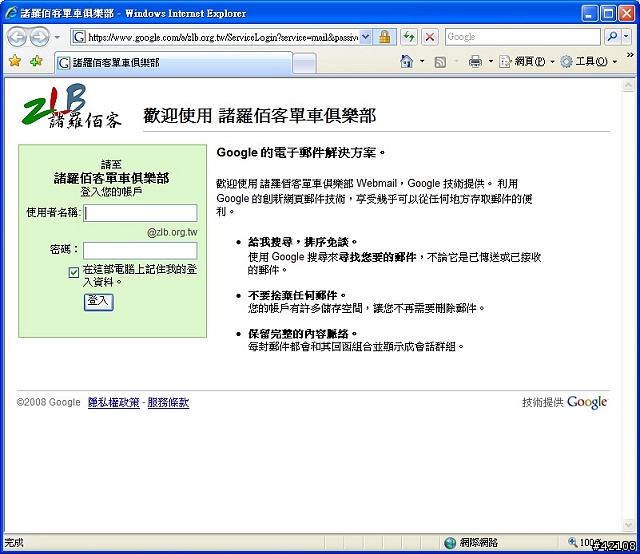Image resolution: width=640 pixels, height=554 pixels.
Task: Open the recent pages dropdown beside Forward
Action: click(57, 37)
